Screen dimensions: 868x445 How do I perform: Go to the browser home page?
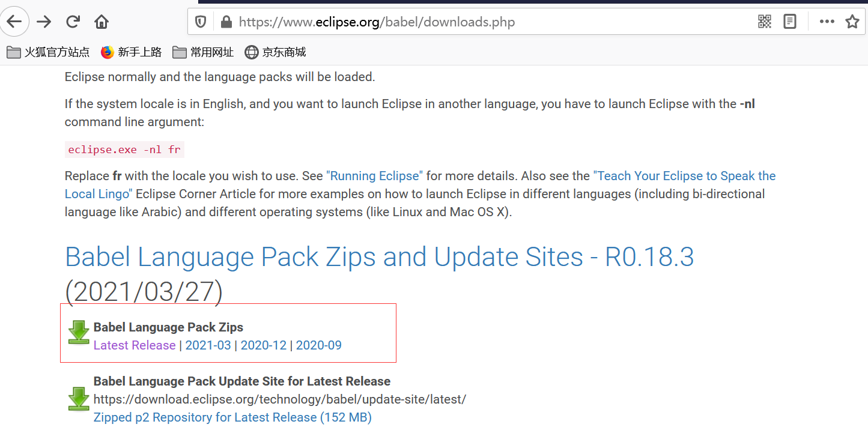pos(102,22)
